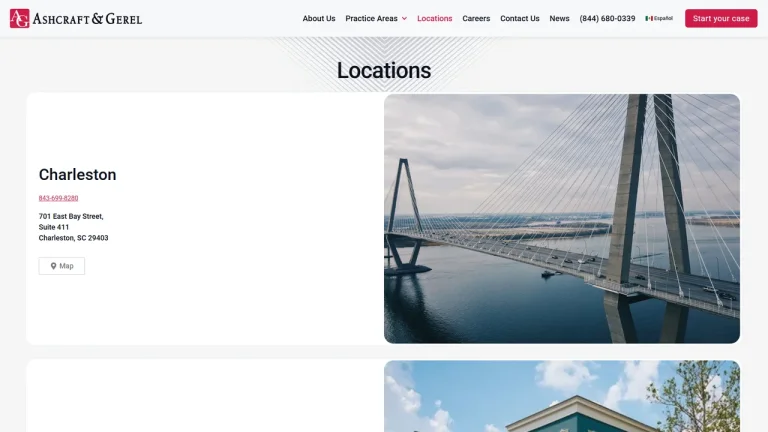
Task: Open the Careers page
Action: 476,19
